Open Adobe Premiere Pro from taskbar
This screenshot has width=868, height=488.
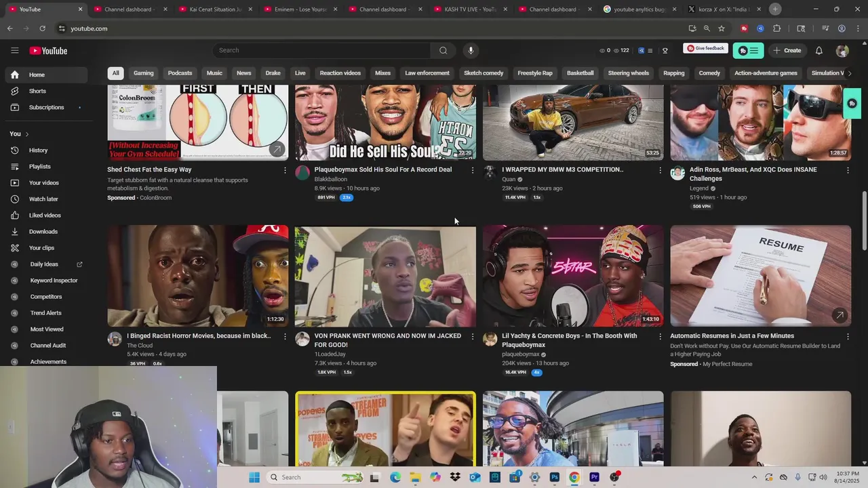pyautogui.click(x=594, y=477)
